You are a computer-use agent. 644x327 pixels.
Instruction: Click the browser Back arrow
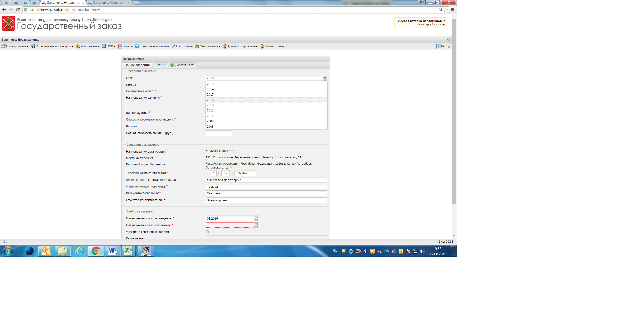tap(4, 10)
